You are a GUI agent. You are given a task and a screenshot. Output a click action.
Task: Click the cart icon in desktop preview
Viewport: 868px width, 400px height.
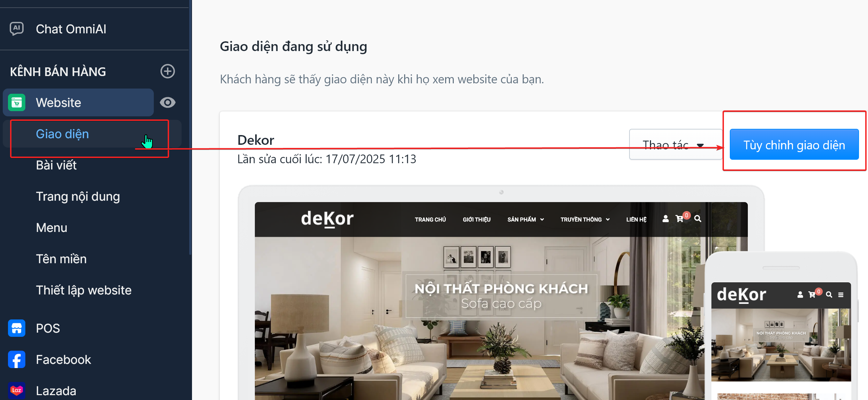679,219
